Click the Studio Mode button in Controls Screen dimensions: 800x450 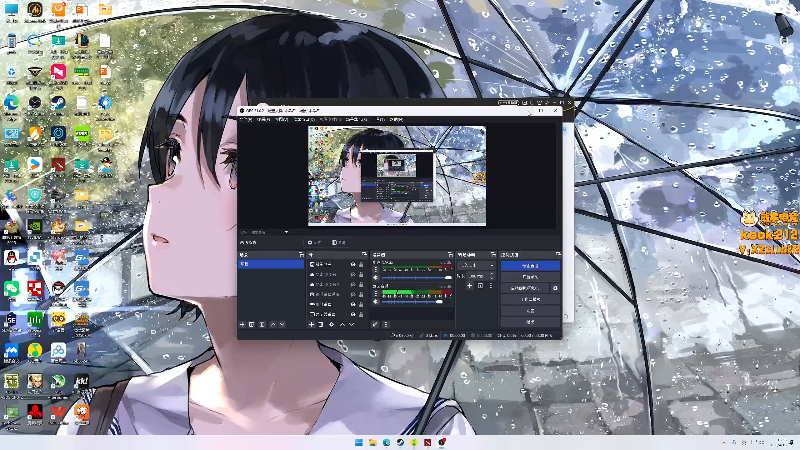530,299
